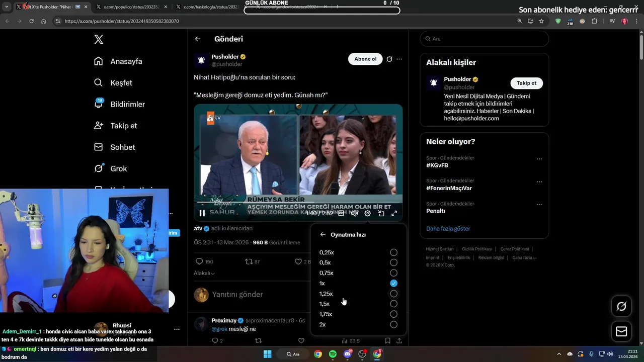The image size is (644, 362).
Task: Share Proximay's comment
Action: (x=399, y=341)
